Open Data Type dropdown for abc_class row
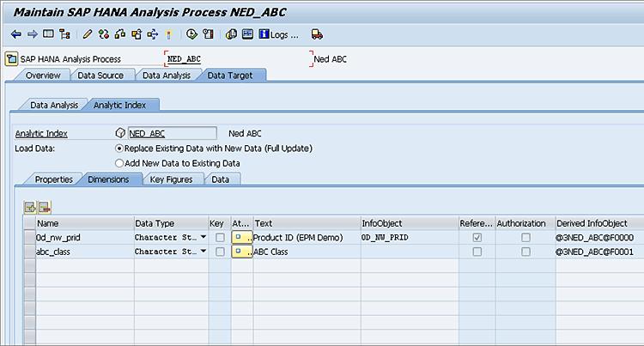Screen dimensions: 644x346 point(204,252)
